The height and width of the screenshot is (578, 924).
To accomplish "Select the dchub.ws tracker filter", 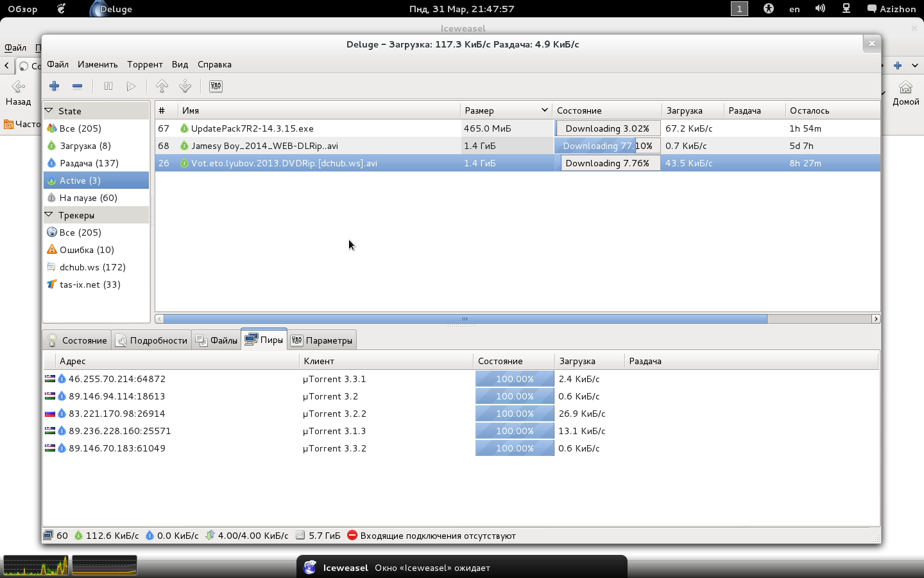I will (92, 267).
